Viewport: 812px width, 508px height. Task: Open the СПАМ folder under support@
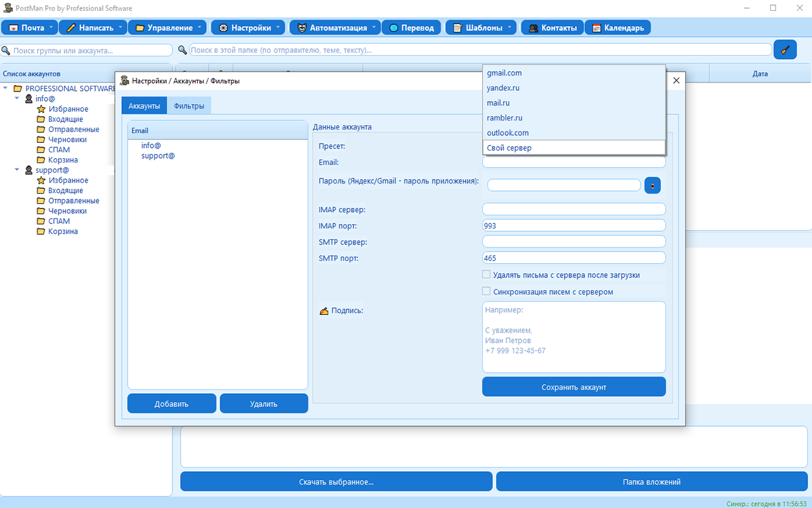pyautogui.click(x=58, y=221)
